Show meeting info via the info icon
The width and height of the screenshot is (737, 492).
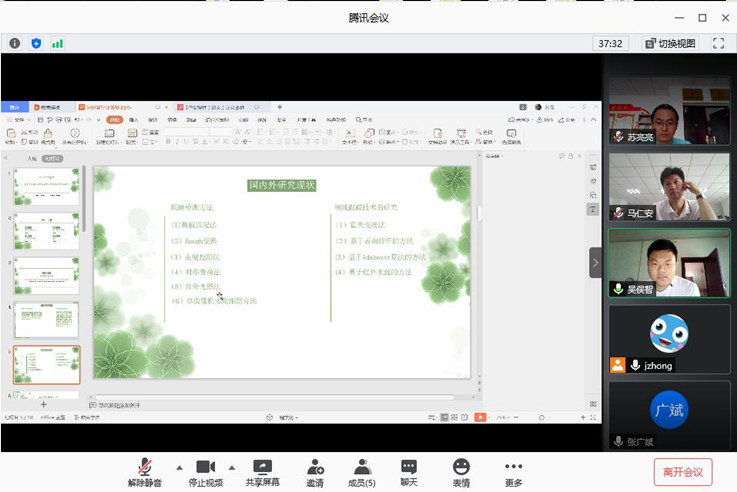[x=15, y=43]
